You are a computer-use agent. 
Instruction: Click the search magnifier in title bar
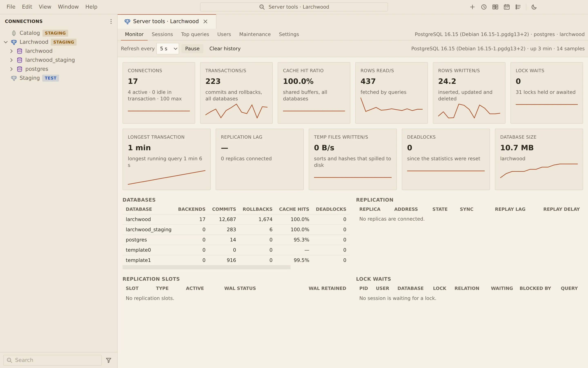click(x=262, y=7)
